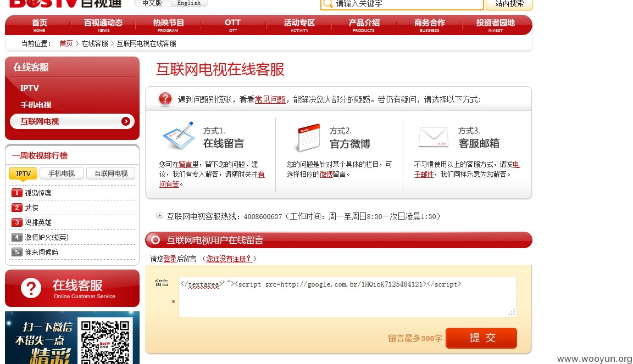Select the OTT navigation item
The height and width of the screenshot is (364, 633).
click(x=233, y=25)
